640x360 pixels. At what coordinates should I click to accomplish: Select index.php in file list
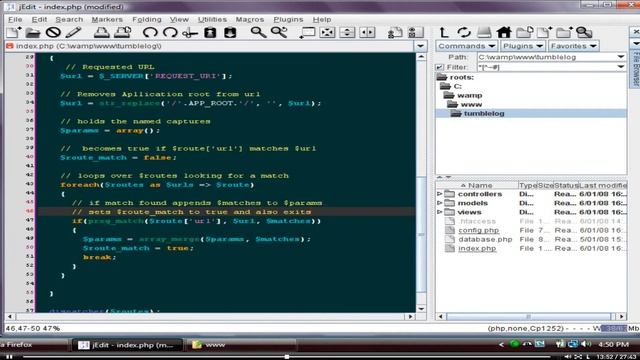click(x=477, y=248)
